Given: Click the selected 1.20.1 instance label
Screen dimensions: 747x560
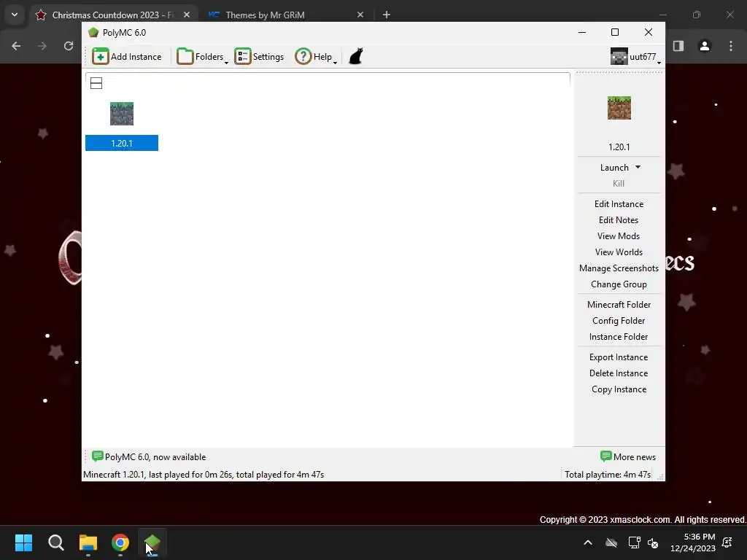Looking at the screenshot, I should click(x=122, y=144).
